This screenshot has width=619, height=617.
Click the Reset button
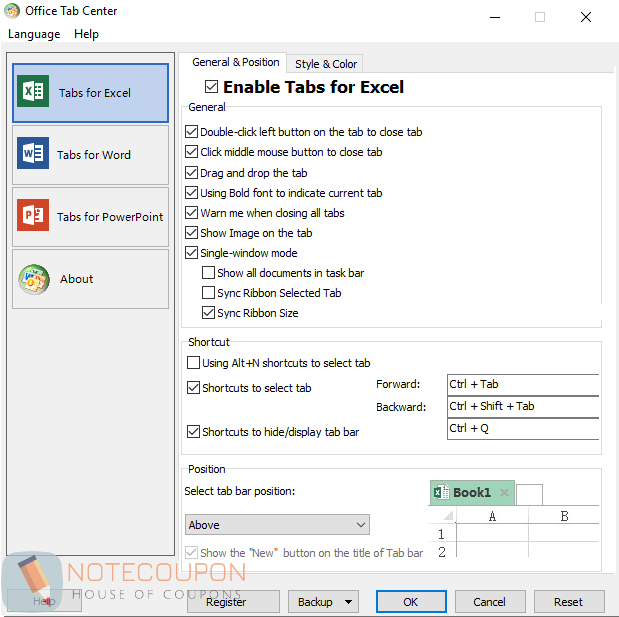tap(569, 602)
